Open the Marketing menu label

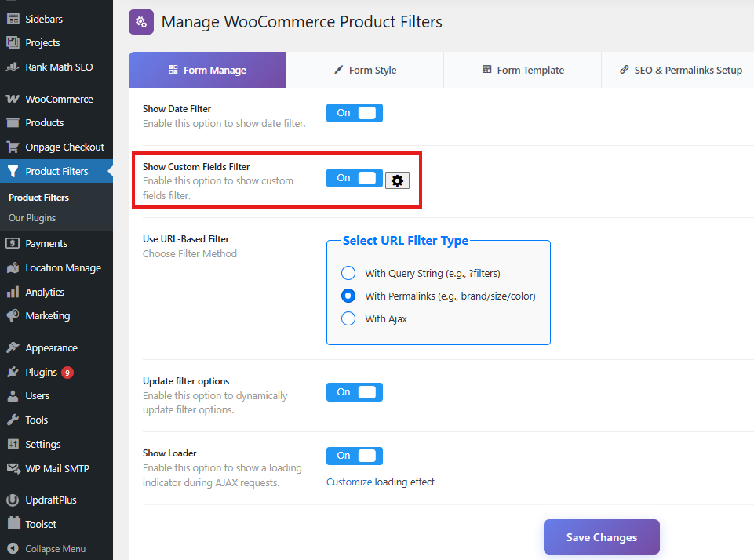click(x=48, y=315)
